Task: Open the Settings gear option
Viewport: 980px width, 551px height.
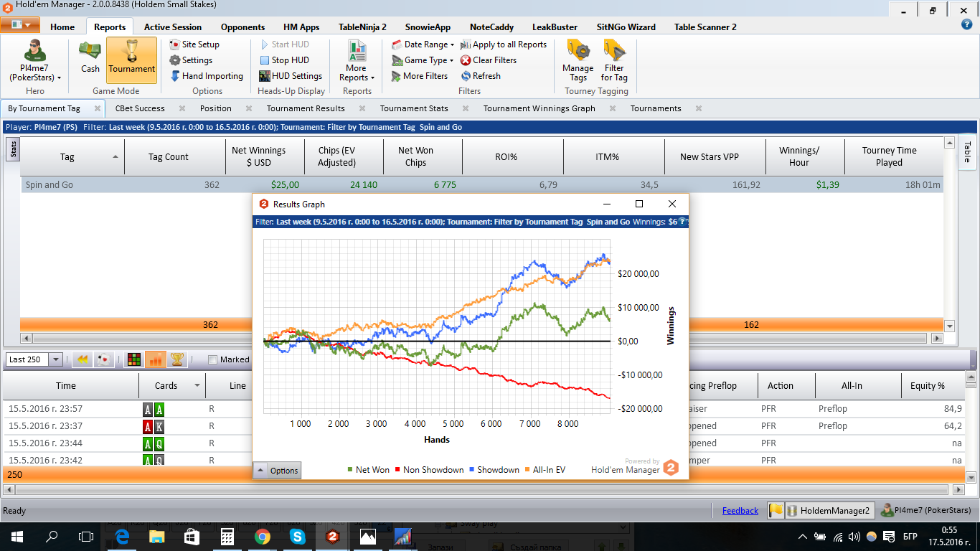Action: (191, 60)
